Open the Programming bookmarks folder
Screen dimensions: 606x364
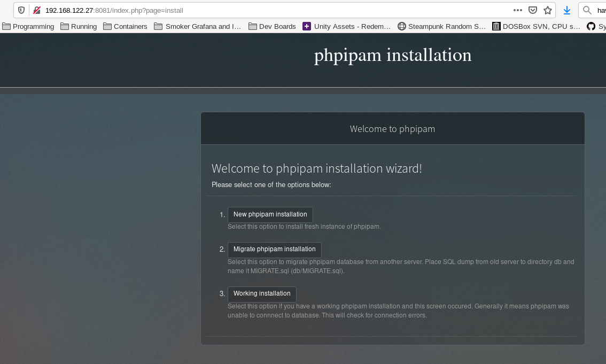(x=28, y=26)
